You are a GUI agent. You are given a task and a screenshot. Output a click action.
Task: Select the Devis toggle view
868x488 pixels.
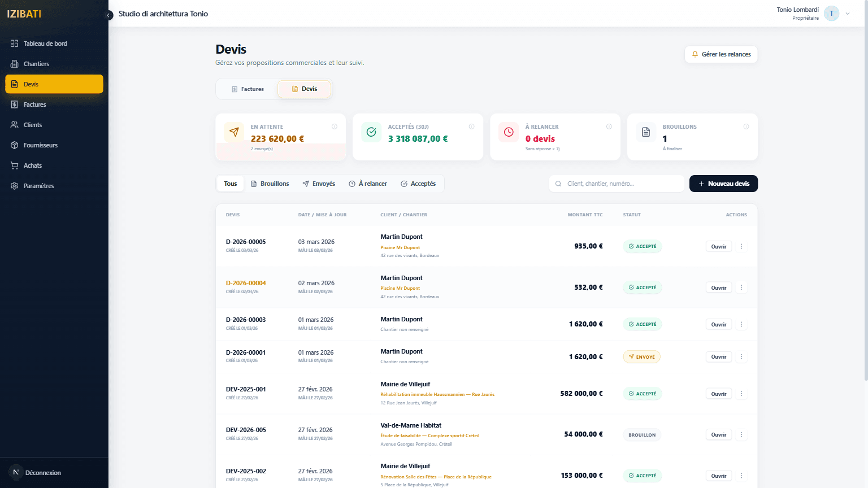point(304,89)
